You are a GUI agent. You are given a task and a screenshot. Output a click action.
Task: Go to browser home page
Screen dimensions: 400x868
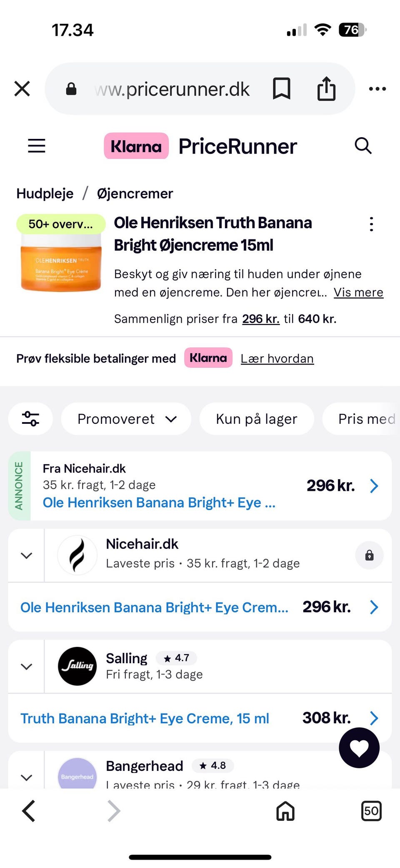click(x=285, y=811)
